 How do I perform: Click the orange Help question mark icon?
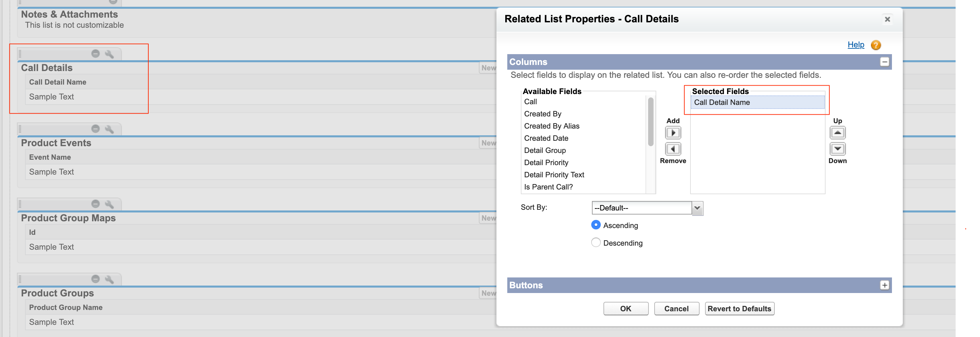[x=875, y=45]
